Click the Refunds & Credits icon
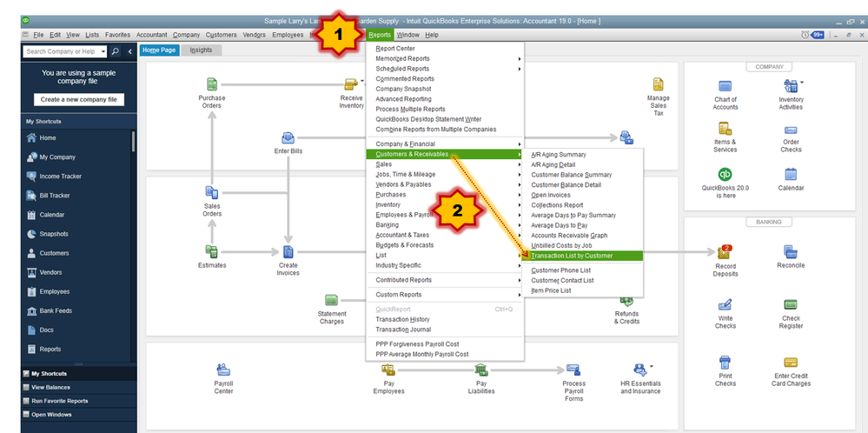Viewport: 868px width, 433px height. (x=626, y=301)
